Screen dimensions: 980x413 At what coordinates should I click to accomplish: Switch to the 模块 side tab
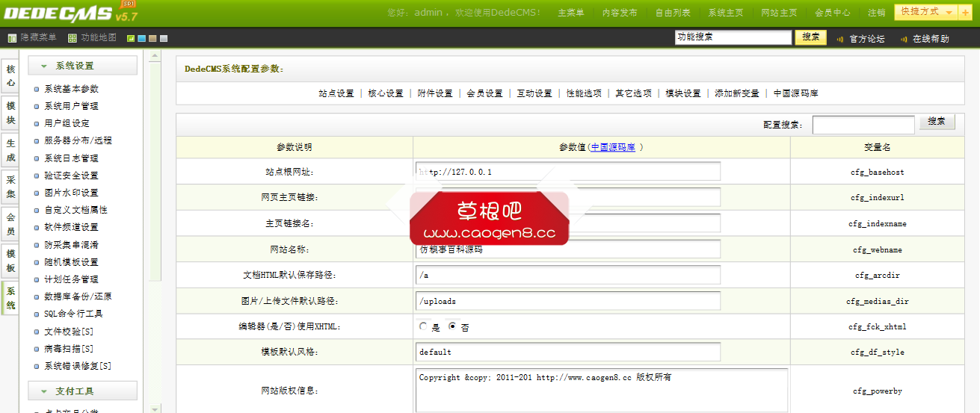pyautogui.click(x=10, y=113)
